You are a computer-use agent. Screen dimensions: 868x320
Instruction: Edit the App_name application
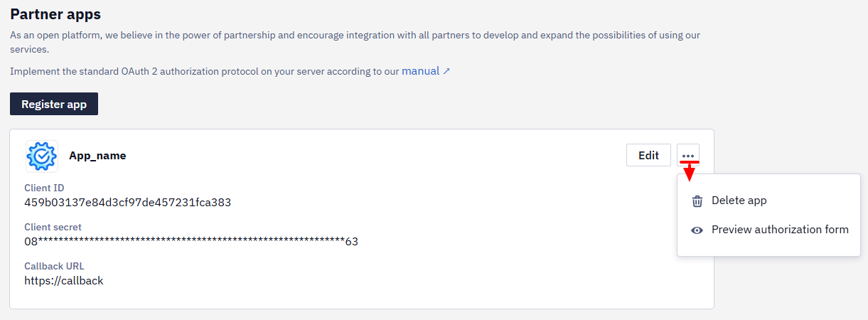[648, 156]
